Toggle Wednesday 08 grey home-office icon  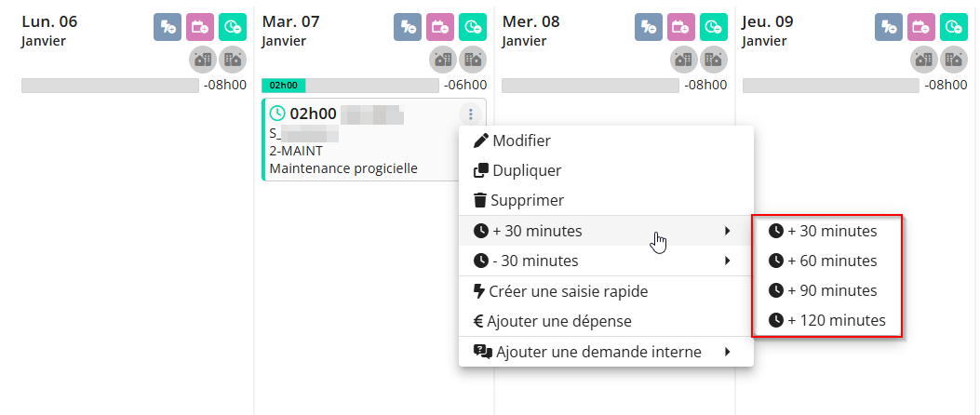pyautogui.click(x=684, y=60)
